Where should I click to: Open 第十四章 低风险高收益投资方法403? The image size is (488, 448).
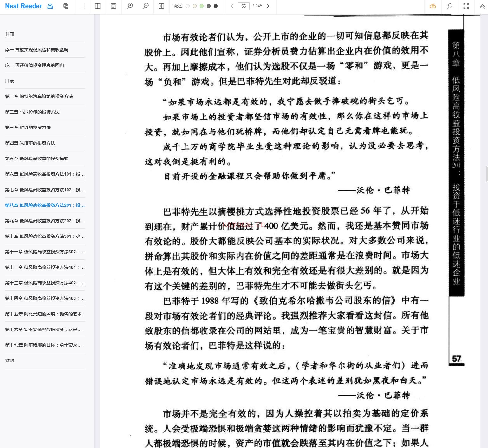coord(45,298)
